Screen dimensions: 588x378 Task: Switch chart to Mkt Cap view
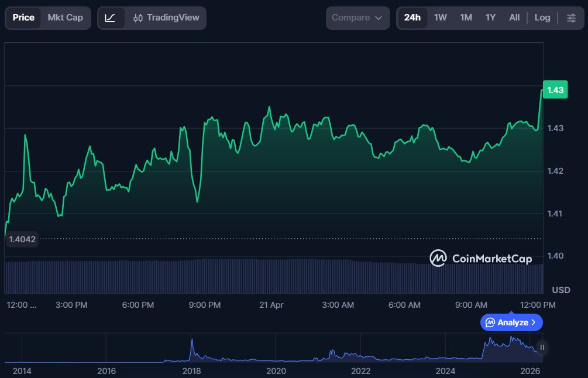pos(65,18)
